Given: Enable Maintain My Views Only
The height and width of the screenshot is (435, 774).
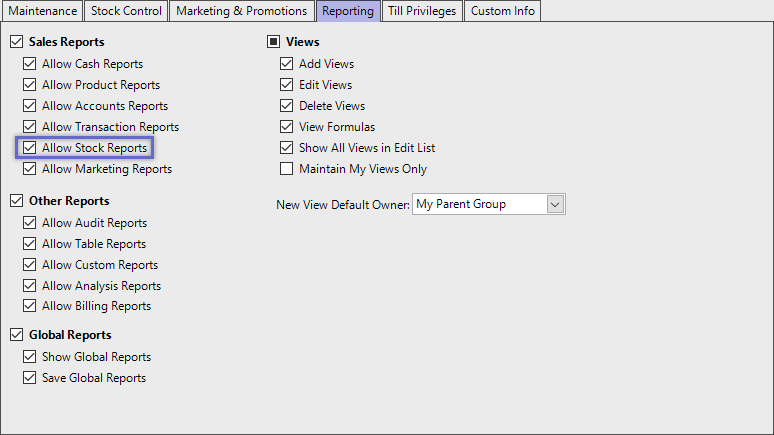Looking at the screenshot, I should point(287,169).
